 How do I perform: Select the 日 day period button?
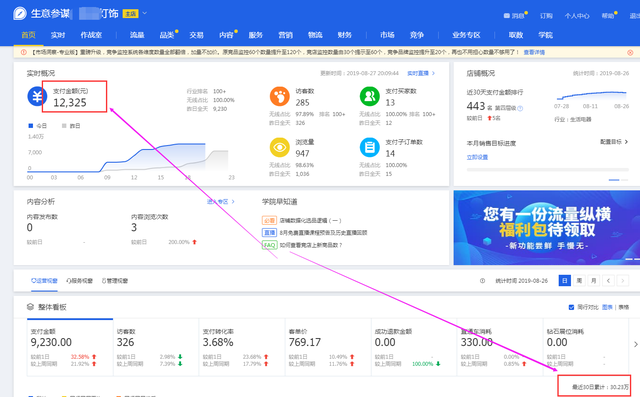[x=564, y=281]
